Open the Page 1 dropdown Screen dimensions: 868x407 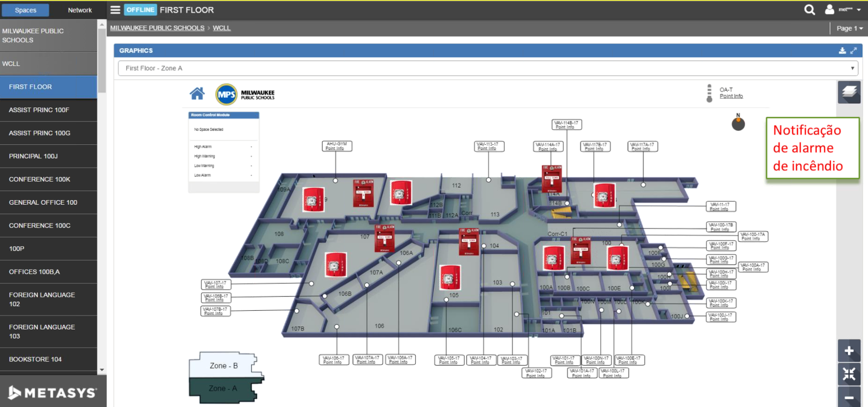coord(849,28)
